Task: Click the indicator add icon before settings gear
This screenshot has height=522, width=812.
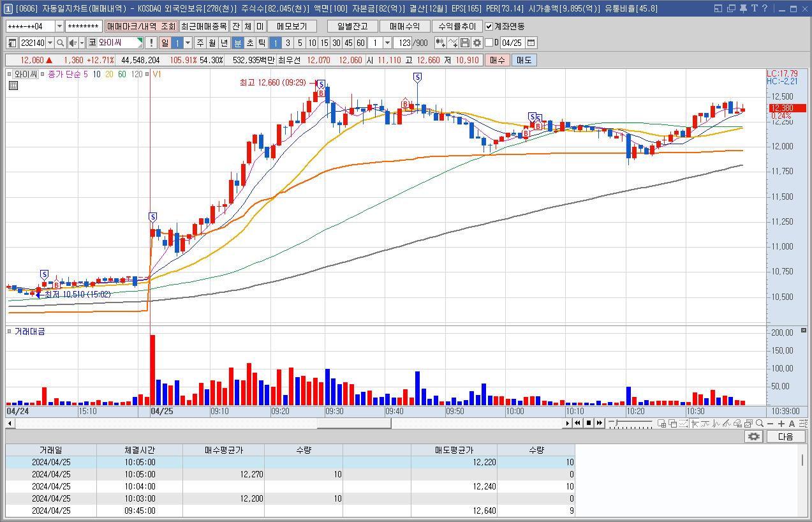Action: pos(453,43)
